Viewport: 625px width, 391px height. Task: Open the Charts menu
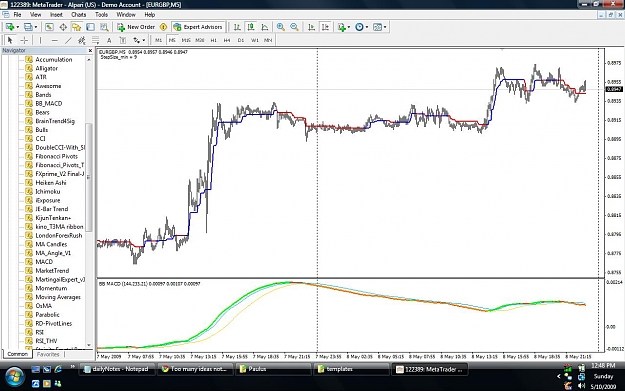tap(79, 14)
